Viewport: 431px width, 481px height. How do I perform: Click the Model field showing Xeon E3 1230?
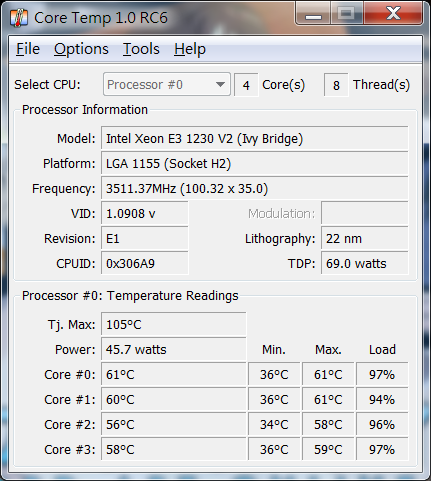click(x=255, y=138)
